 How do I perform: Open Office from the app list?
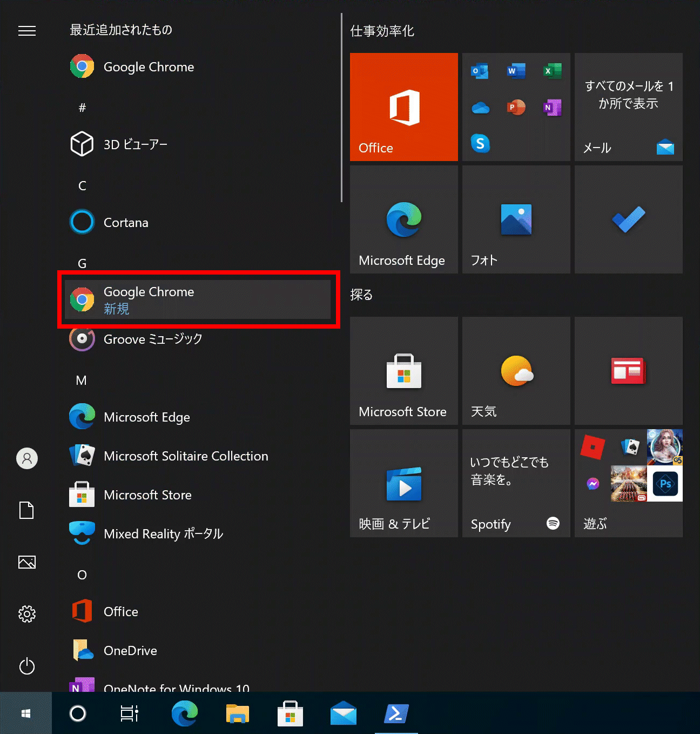197,611
